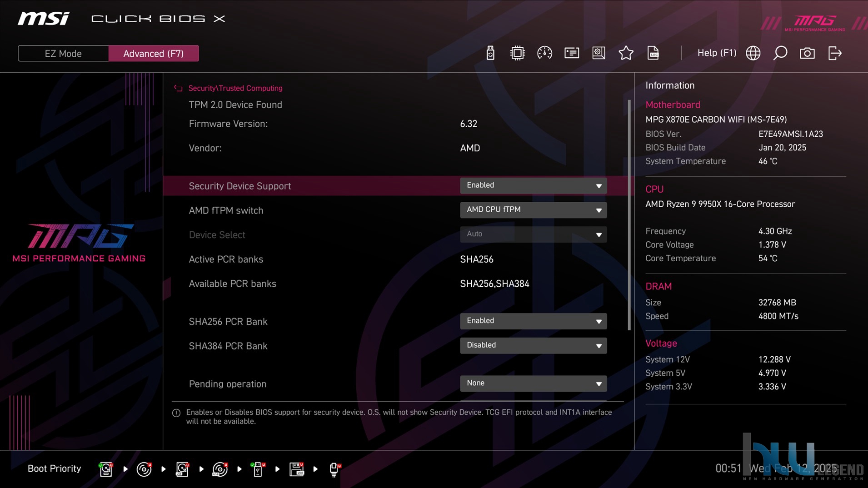Viewport: 868px width, 488px height.
Task: Open the M-Flash USB update icon
Action: tap(490, 53)
